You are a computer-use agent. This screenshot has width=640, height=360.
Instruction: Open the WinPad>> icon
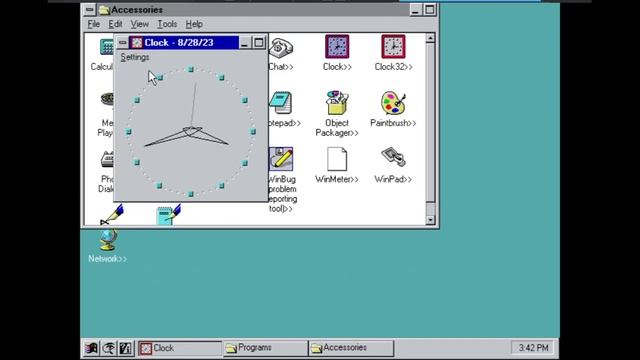coord(393,158)
